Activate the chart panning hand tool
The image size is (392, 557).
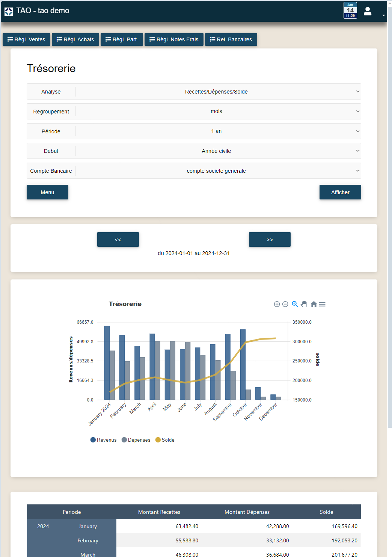(x=304, y=304)
